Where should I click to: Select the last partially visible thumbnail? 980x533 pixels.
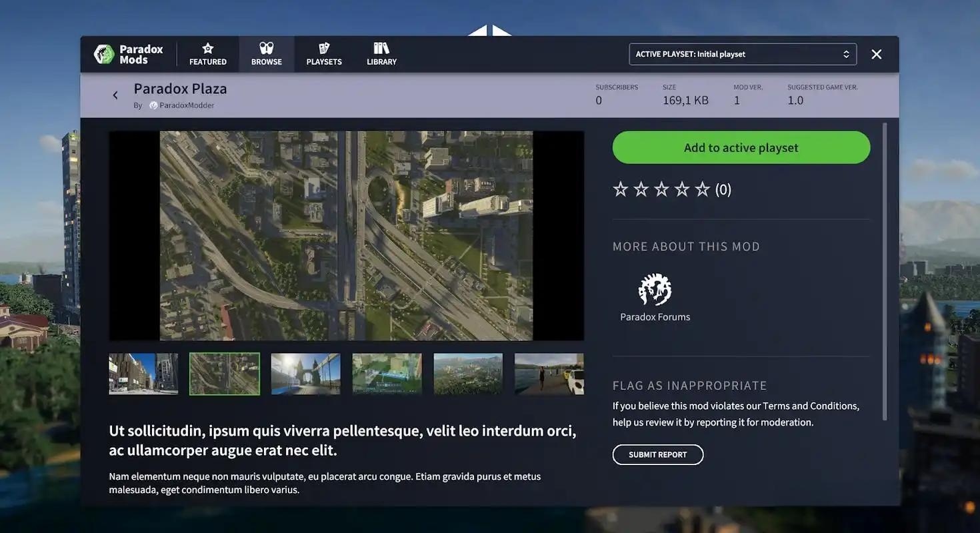549,374
